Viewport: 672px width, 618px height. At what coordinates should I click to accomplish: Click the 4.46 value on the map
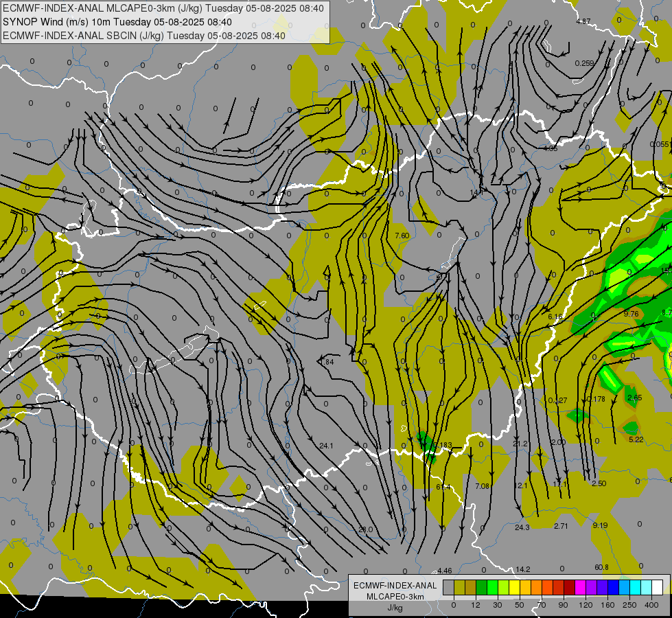[444, 571]
